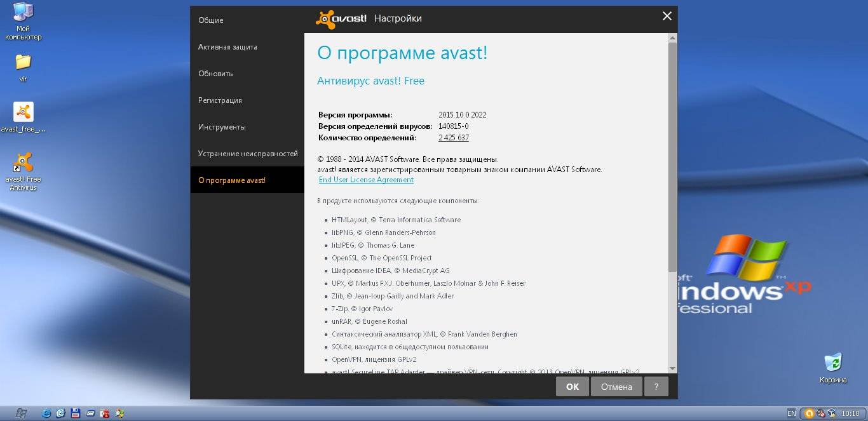Open the End User License Agreement link
The width and height of the screenshot is (868, 421).
pyautogui.click(x=366, y=180)
